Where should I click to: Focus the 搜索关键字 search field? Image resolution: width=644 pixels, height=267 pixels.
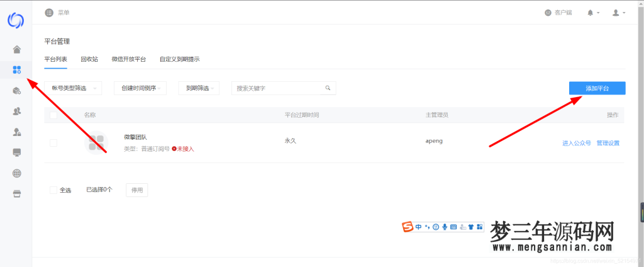(284, 88)
